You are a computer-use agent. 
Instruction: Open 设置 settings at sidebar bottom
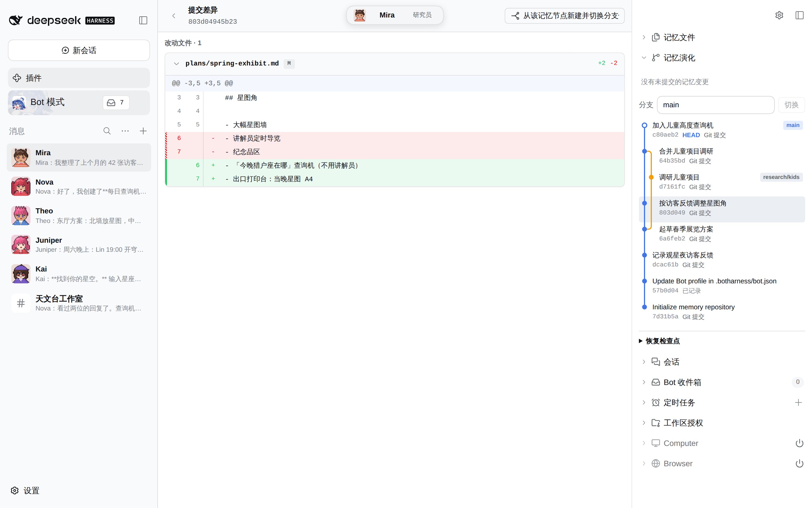25,491
